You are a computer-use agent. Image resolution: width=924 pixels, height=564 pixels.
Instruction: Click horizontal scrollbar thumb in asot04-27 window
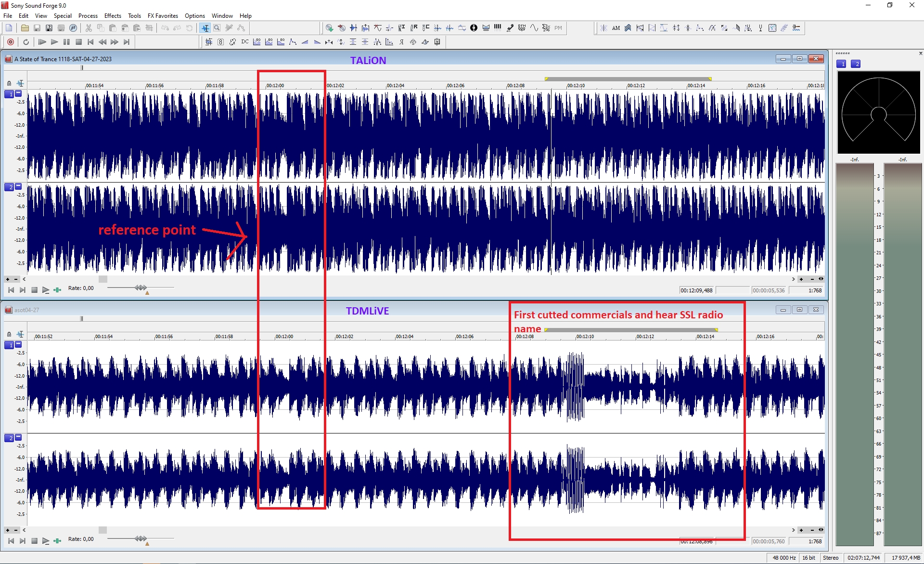pyautogui.click(x=103, y=530)
